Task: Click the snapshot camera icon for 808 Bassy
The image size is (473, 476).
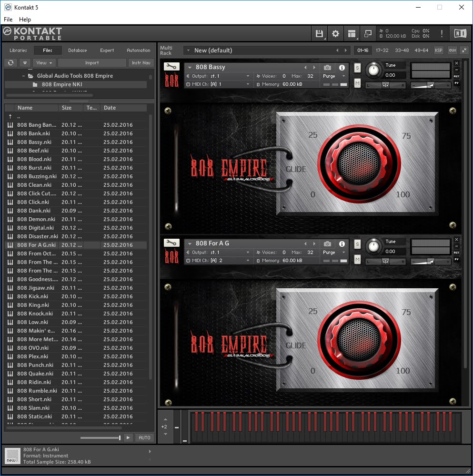Action: [x=327, y=67]
